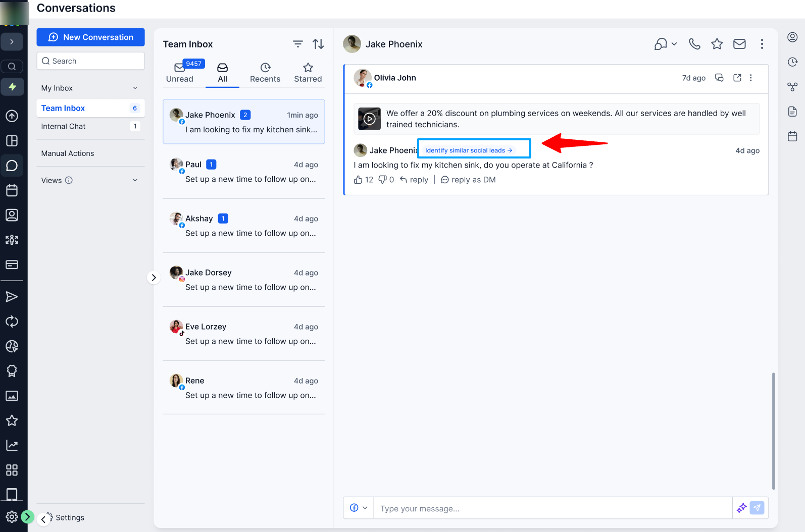
Task: Play the video thumbnail in Olivia John post
Action: pyautogui.click(x=369, y=119)
